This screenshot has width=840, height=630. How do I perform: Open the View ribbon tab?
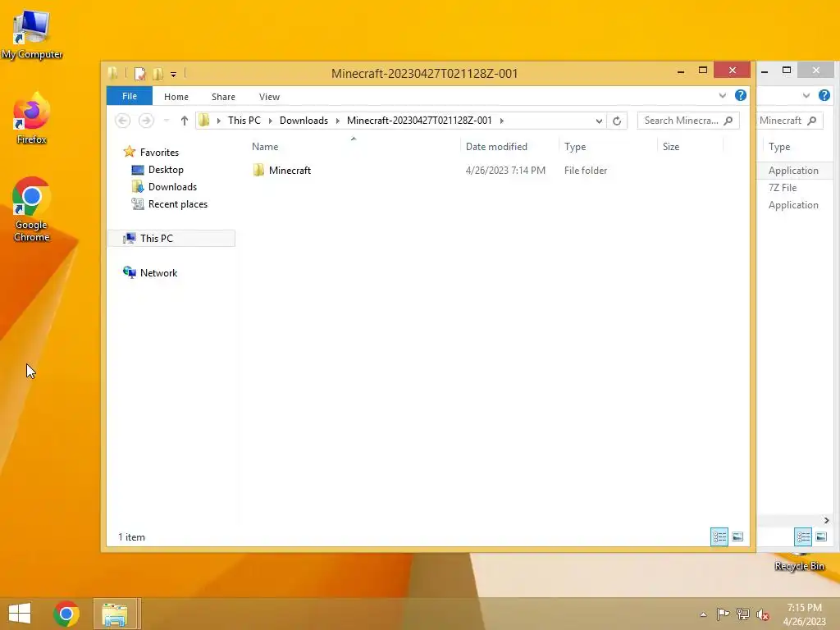pyautogui.click(x=269, y=97)
